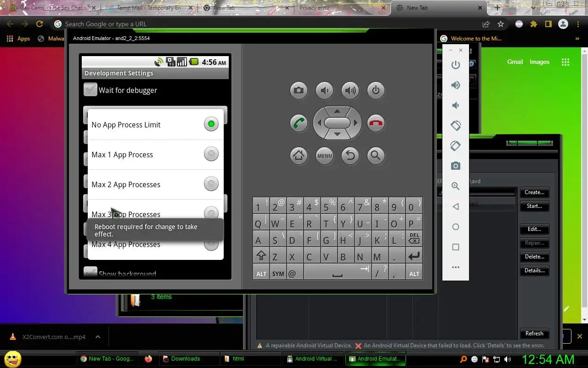Click zoom icon in side toolbar
The height and width of the screenshot is (368, 588).
(x=455, y=186)
